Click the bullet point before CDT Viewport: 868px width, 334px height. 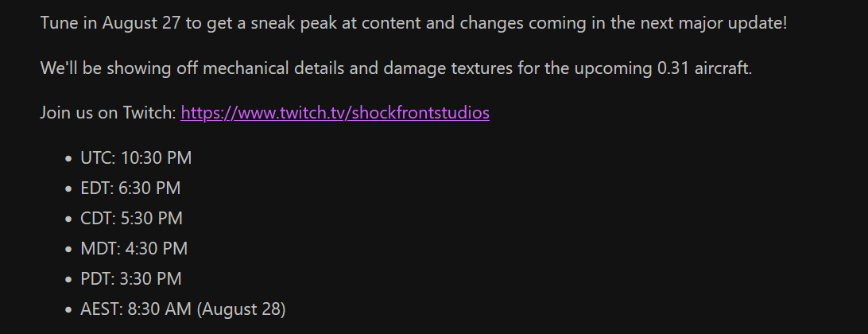[x=69, y=219]
